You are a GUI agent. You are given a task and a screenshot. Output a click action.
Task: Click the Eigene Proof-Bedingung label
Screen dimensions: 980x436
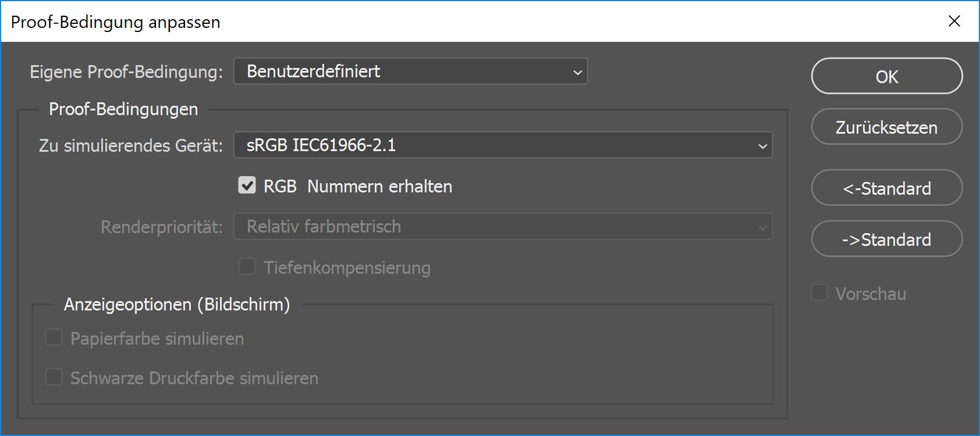(x=126, y=72)
